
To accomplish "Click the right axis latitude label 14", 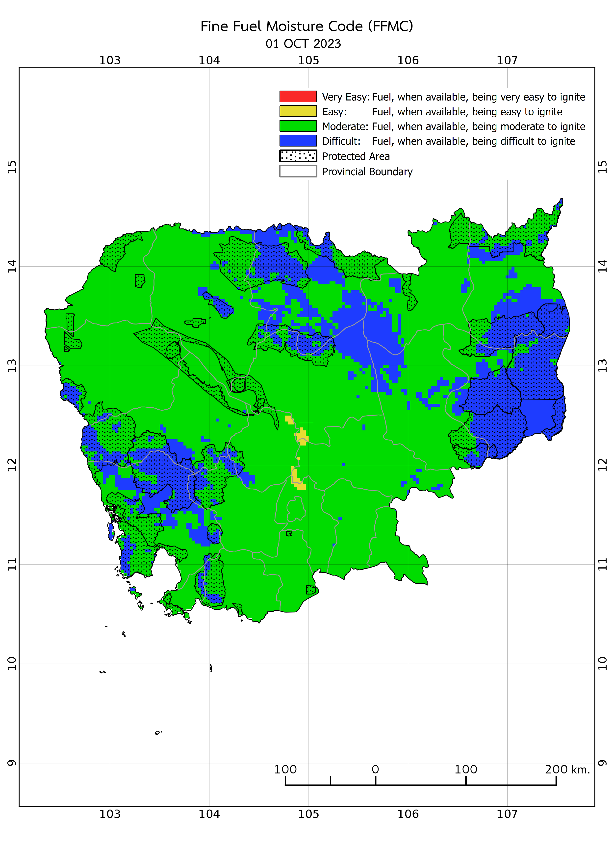I will pos(603,266).
